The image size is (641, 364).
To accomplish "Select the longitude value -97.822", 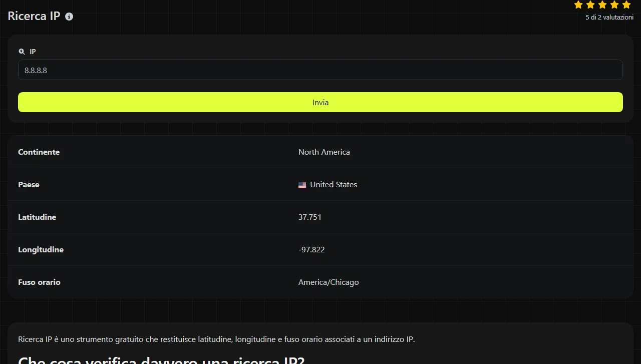I will [311, 250].
